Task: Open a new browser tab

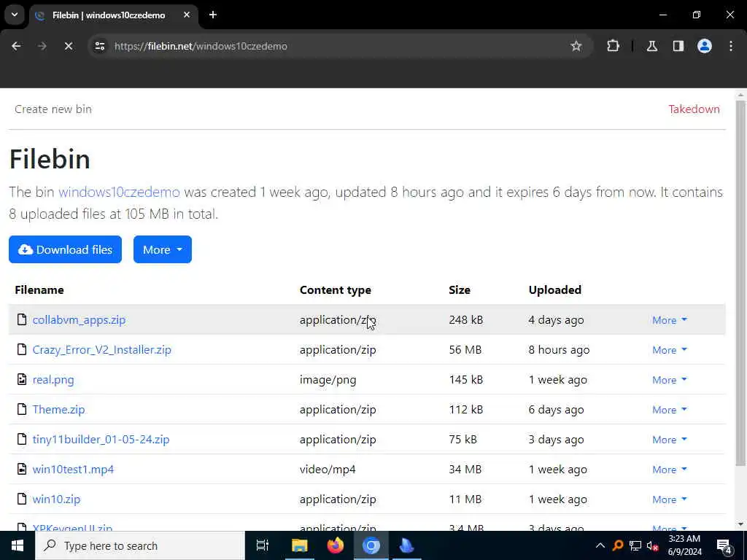Action: [213, 15]
